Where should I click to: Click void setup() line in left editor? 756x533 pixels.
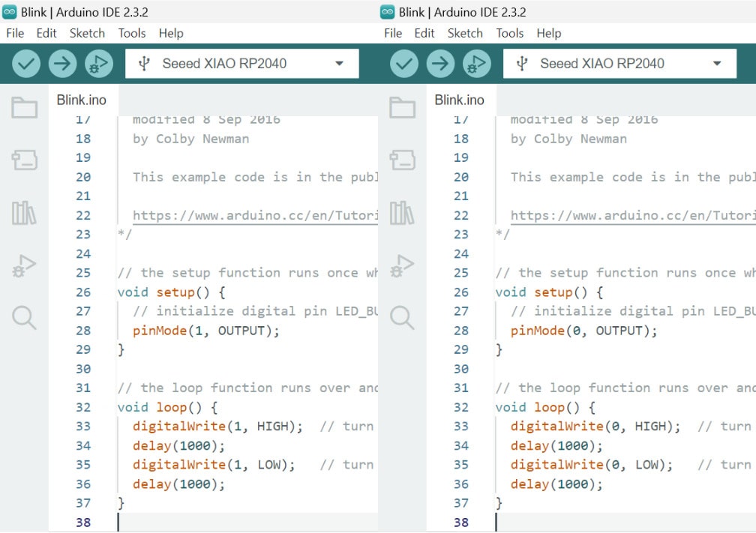pyautogui.click(x=171, y=292)
